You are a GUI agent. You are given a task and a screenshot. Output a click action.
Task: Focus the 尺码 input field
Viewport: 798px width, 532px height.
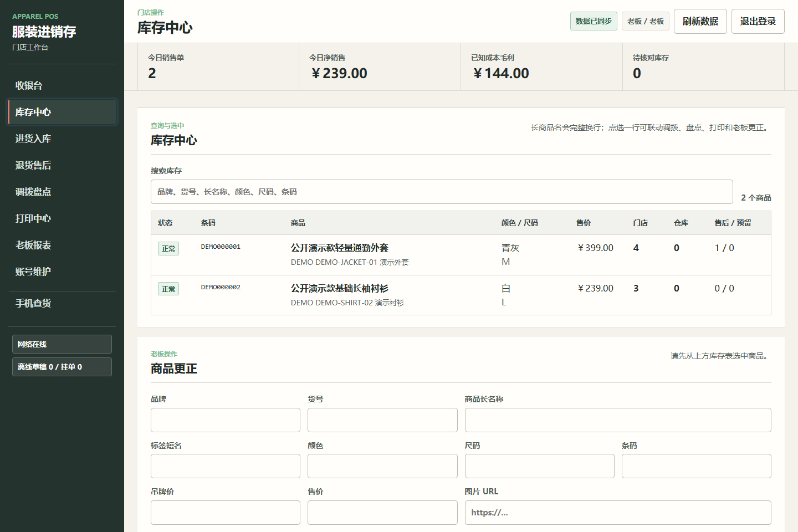click(x=540, y=466)
